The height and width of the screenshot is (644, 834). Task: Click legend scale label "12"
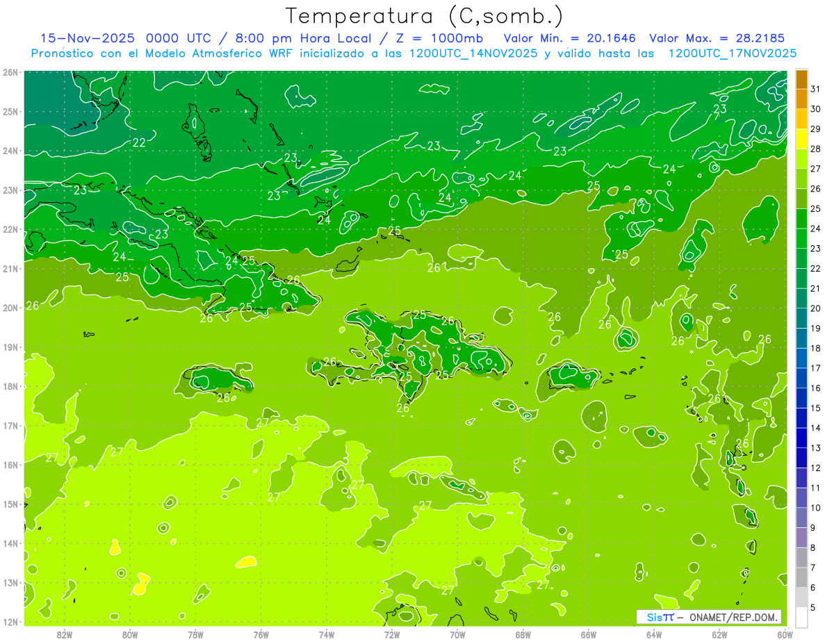pyautogui.click(x=815, y=468)
